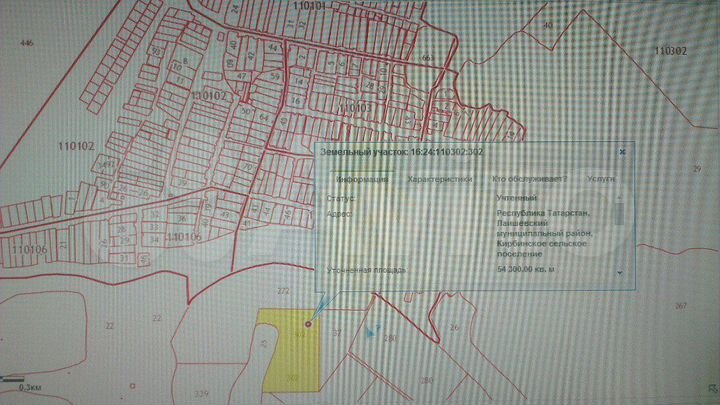This screenshot has width=720, height=405.
Task: Click the Статус field label
Action: coord(341,198)
